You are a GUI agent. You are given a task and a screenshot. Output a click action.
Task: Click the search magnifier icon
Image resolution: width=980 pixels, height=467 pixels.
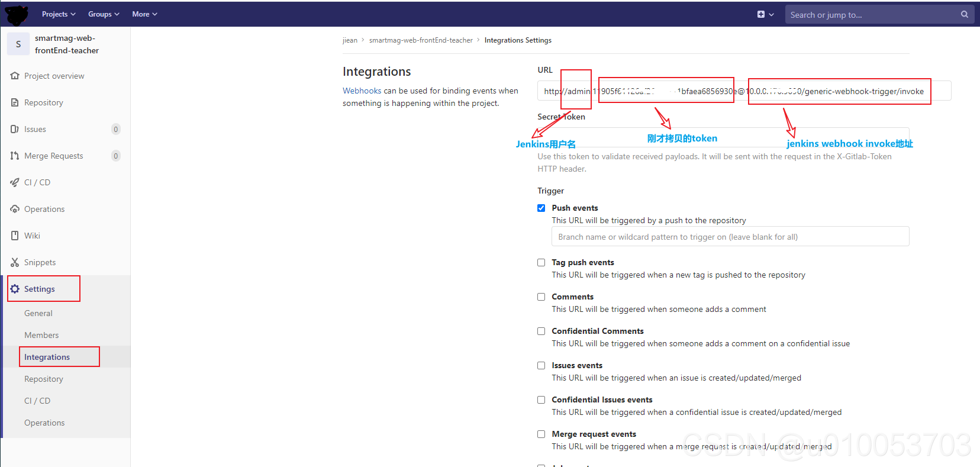pos(965,14)
